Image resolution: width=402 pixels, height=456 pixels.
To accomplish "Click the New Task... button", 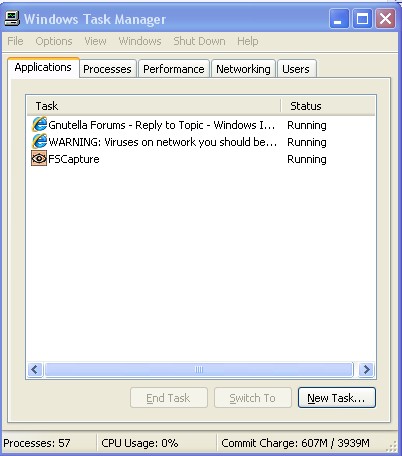I will (337, 398).
